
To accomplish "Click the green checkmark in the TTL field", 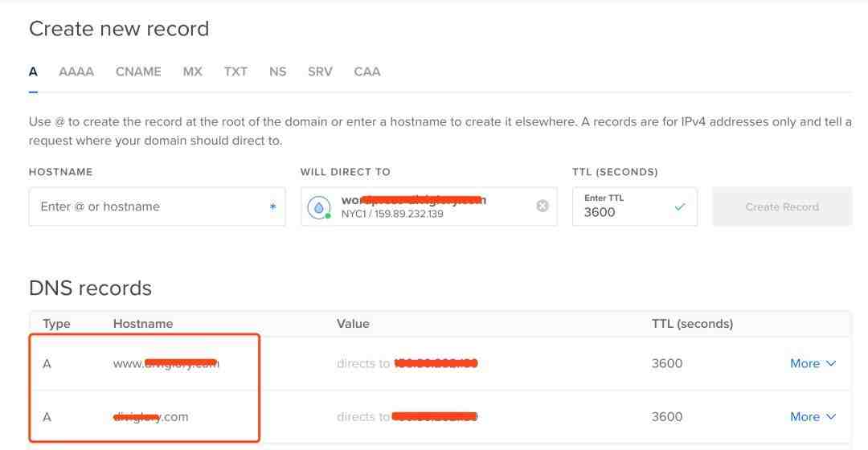I will [680, 207].
